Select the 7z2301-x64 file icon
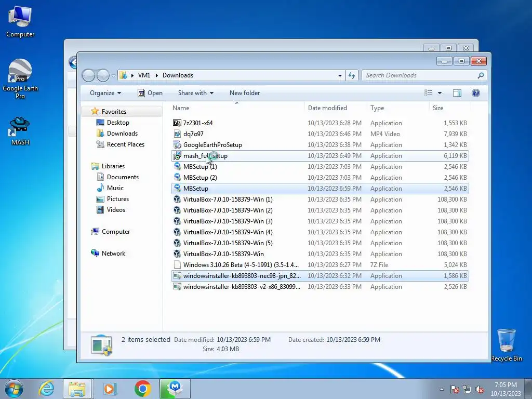 tap(177, 123)
